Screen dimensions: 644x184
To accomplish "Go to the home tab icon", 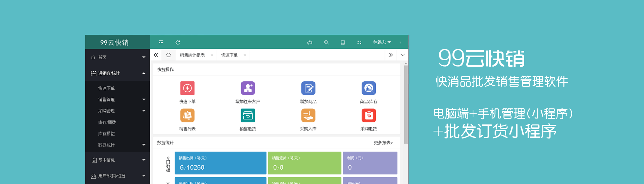I will (x=168, y=55).
